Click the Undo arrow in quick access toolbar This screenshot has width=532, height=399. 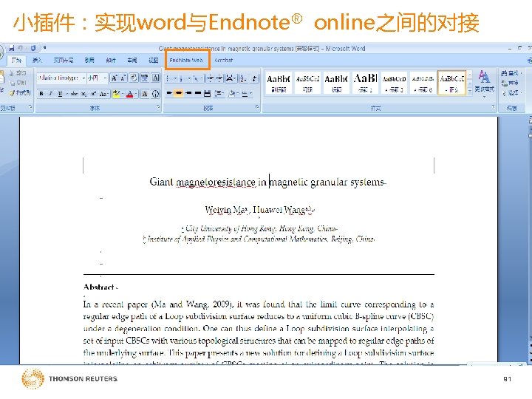click(21, 48)
